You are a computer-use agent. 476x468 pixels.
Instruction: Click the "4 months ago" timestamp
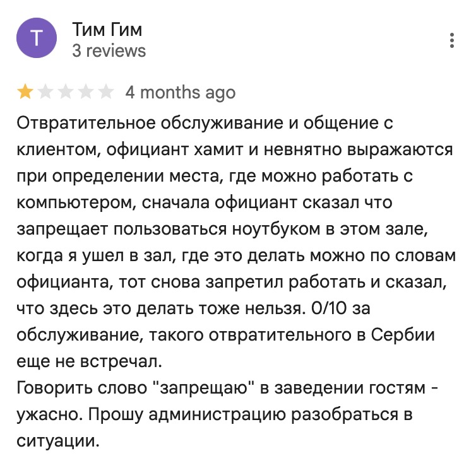[x=181, y=93]
